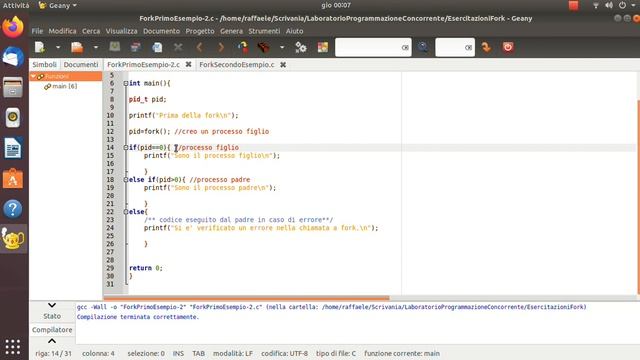Open the Progetto menu
The width and height of the screenshot is (640, 360).
click(x=200, y=31)
